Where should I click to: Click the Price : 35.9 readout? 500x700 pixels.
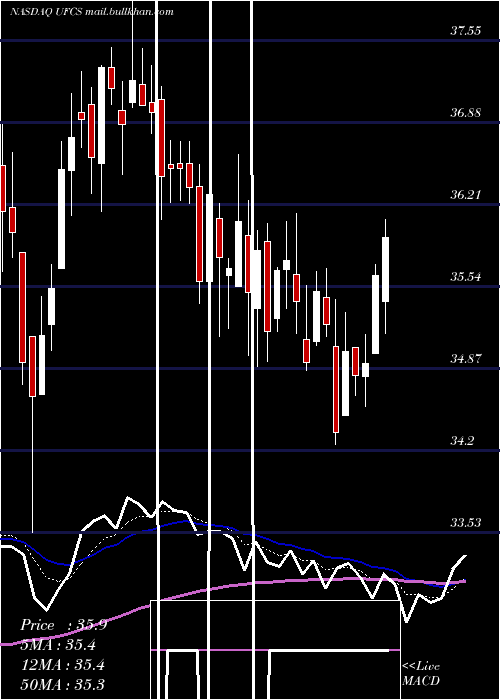(x=64, y=625)
